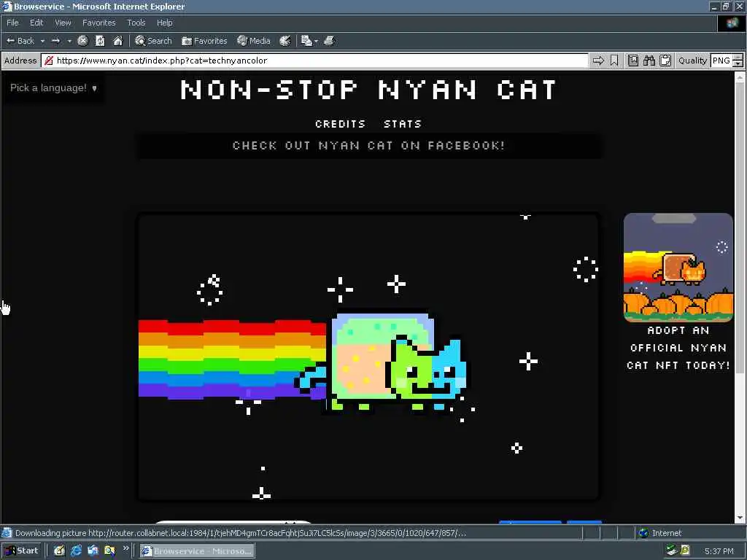Click the first quick launch icon beside Start
The image size is (747, 560).
(x=59, y=551)
